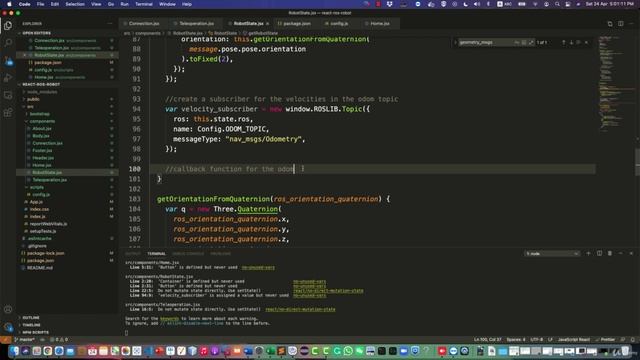Open the notifications bell in status bar
The width and height of the screenshot is (640, 360).
point(632,340)
